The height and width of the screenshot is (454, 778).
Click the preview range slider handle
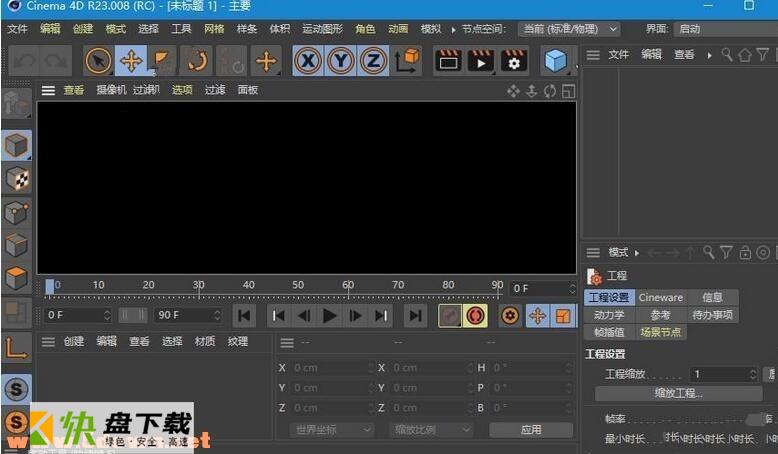pyautogui.click(x=133, y=315)
